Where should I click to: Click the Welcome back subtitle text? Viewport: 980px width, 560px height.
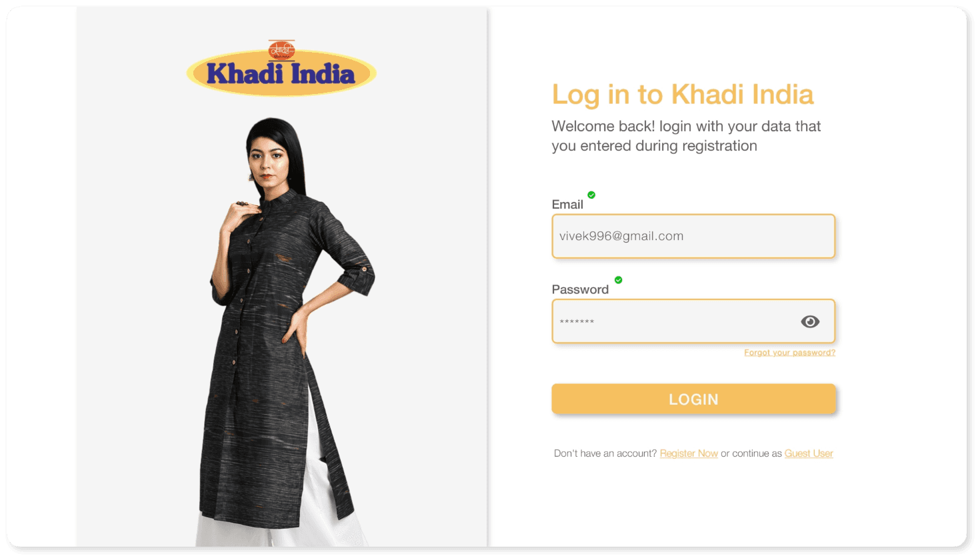tap(686, 136)
